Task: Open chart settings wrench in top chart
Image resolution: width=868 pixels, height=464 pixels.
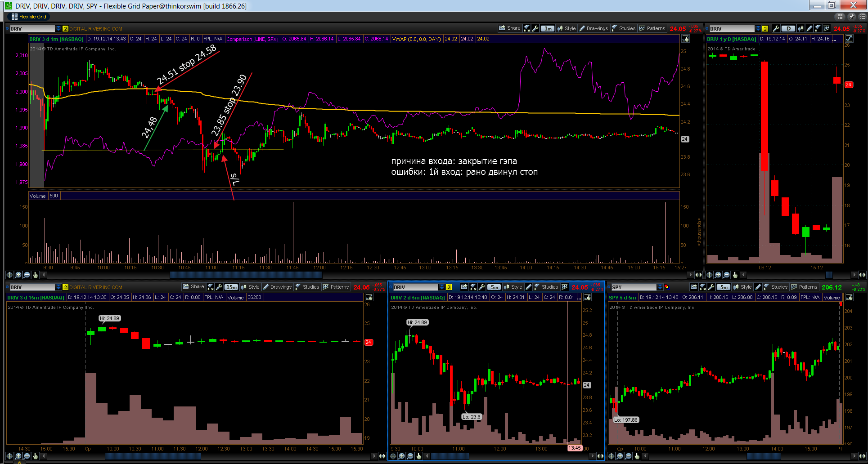Action: (535, 28)
